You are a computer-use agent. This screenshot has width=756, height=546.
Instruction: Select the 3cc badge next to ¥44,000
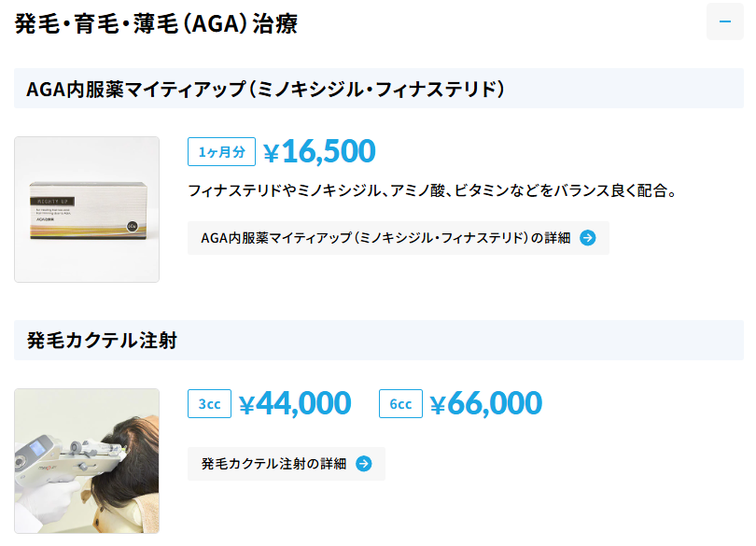tap(209, 403)
